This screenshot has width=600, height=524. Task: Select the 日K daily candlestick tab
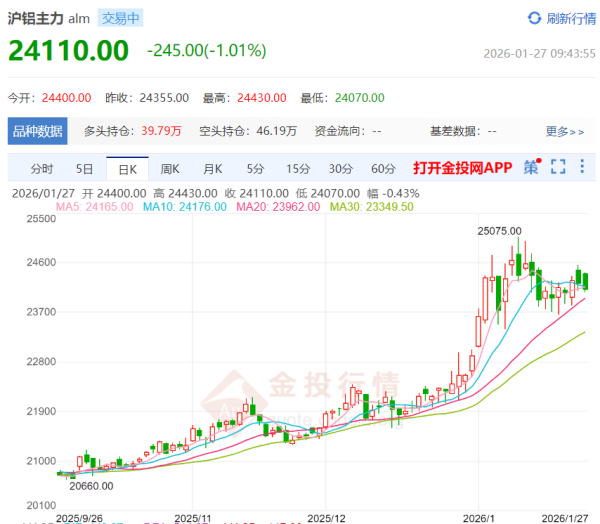[x=128, y=168]
